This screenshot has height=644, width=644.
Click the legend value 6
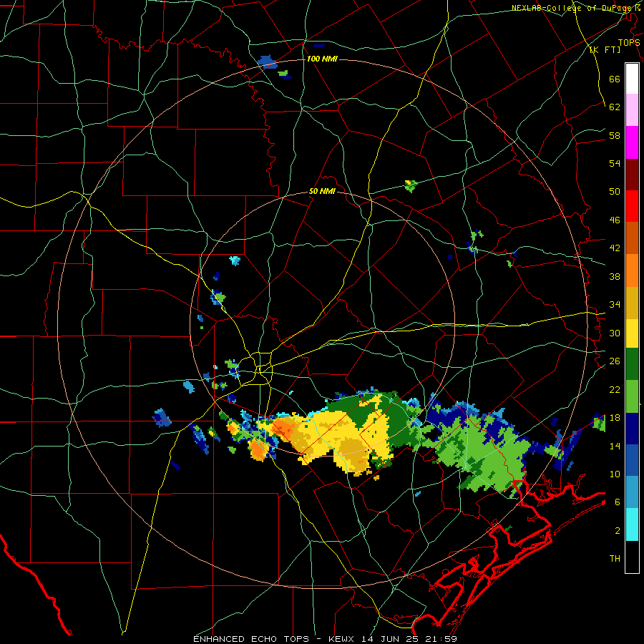(618, 502)
